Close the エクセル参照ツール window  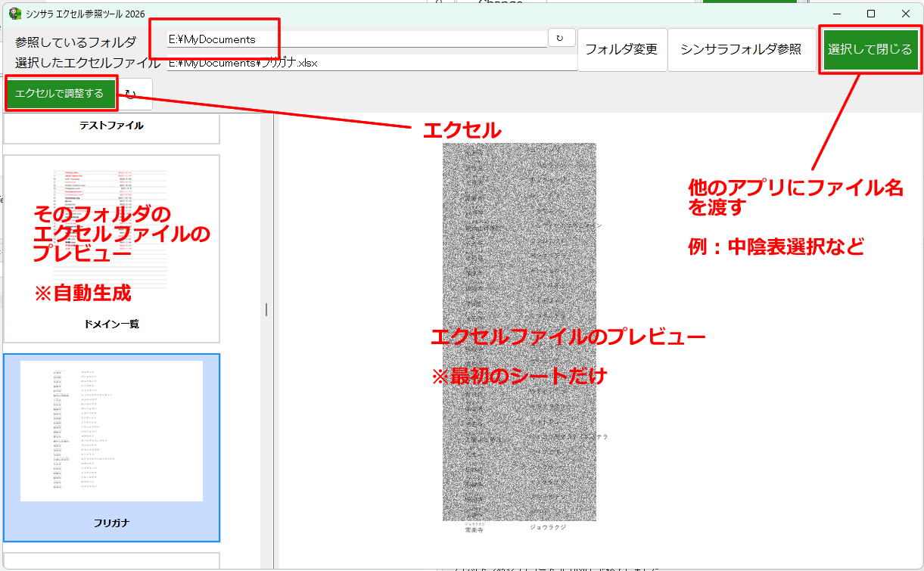tap(905, 14)
